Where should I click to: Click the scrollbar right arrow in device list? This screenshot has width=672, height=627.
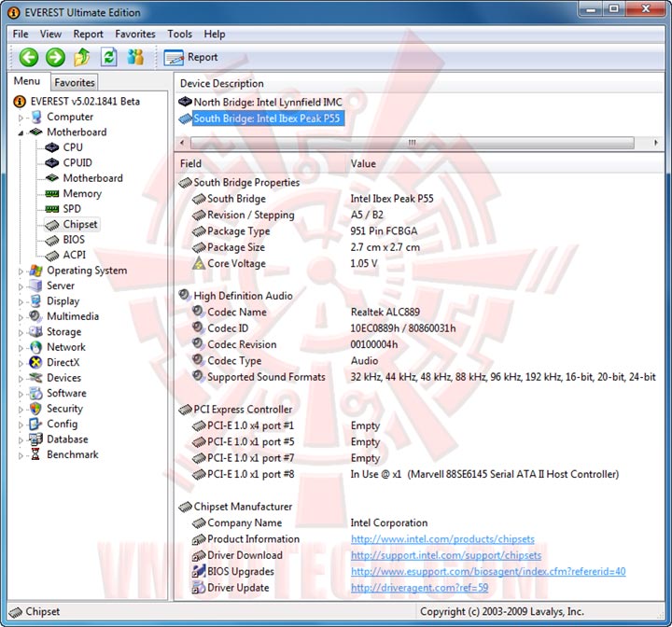[x=656, y=142]
